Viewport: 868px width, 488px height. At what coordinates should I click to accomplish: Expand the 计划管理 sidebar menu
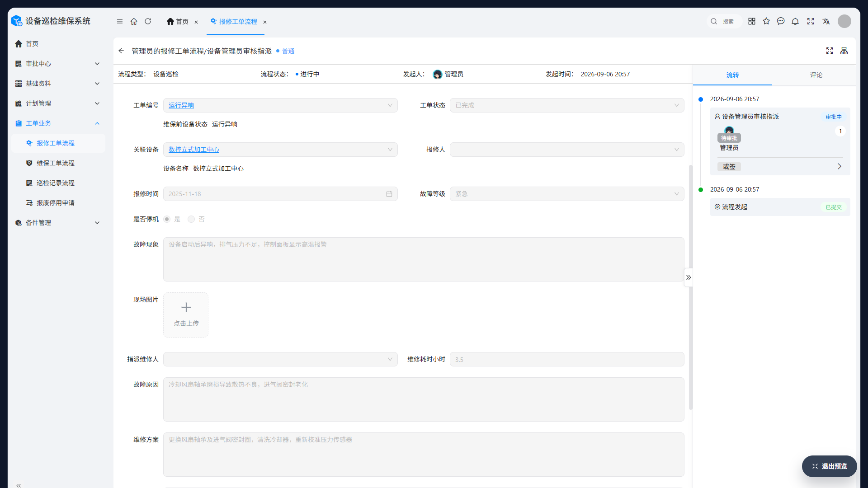pyautogui.click(x=58, y=103)
